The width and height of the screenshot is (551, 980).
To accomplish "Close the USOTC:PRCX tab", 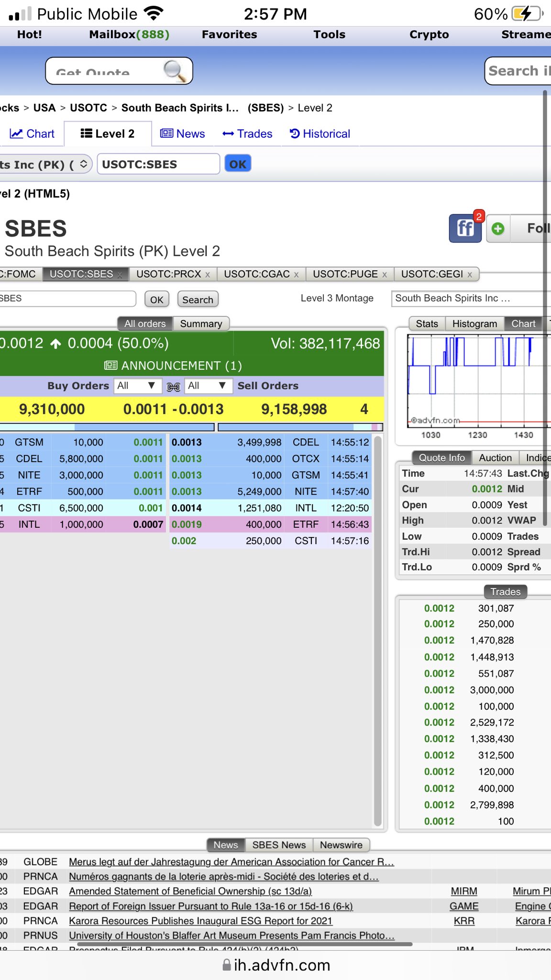I will 208,275.
